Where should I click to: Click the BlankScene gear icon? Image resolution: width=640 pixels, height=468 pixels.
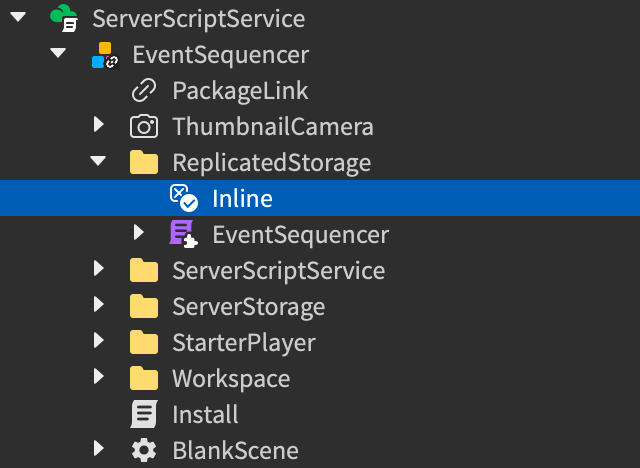click(x=144, y=450)
